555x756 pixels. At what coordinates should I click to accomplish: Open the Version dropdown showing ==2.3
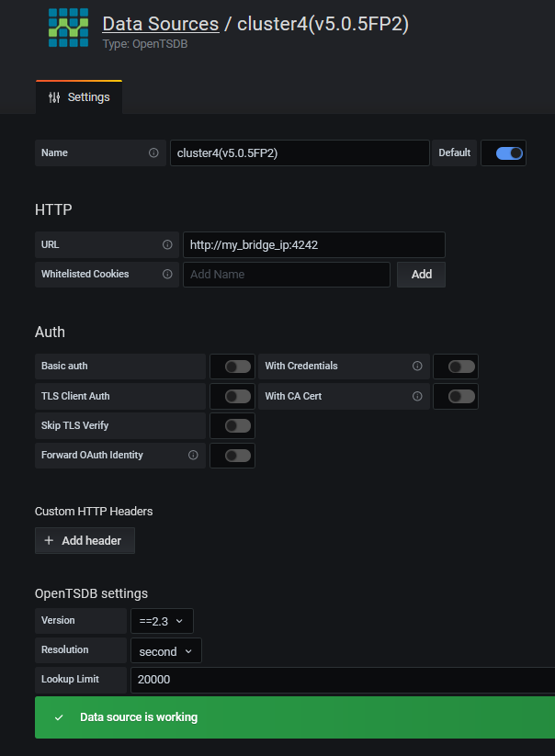(162, 621)
